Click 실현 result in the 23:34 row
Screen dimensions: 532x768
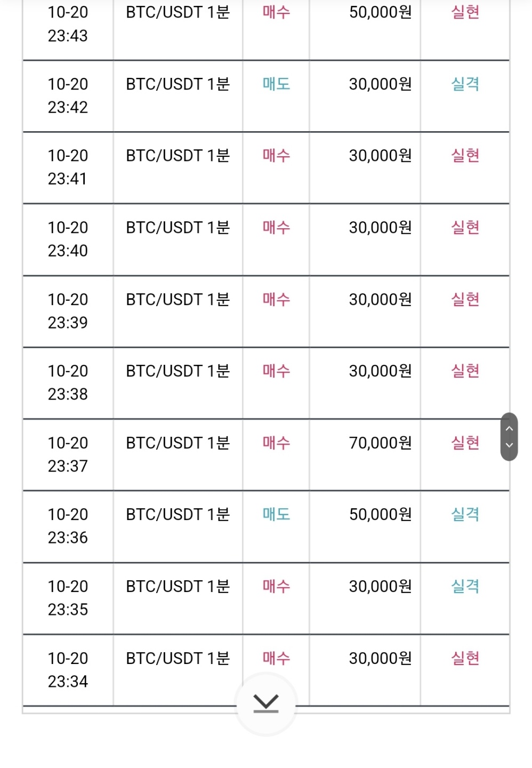coord(465,658)
